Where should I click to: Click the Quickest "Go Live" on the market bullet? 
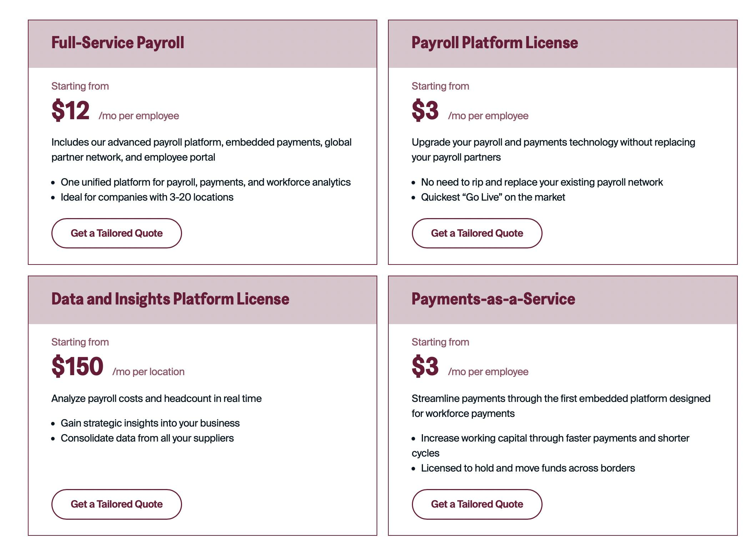pos(493,197)
